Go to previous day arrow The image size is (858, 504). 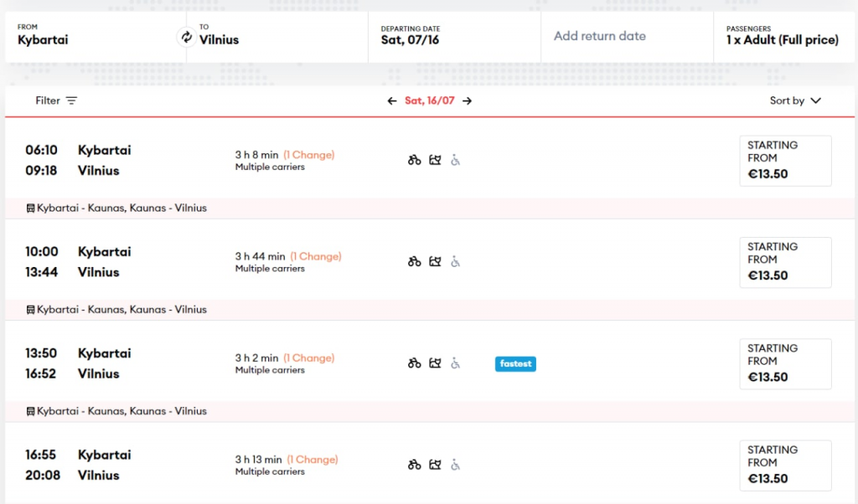click(392, 100)
